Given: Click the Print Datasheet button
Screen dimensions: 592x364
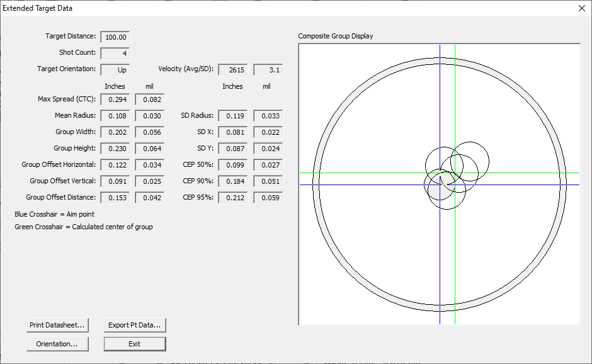Looking at the screenshot, I should 57,325.
